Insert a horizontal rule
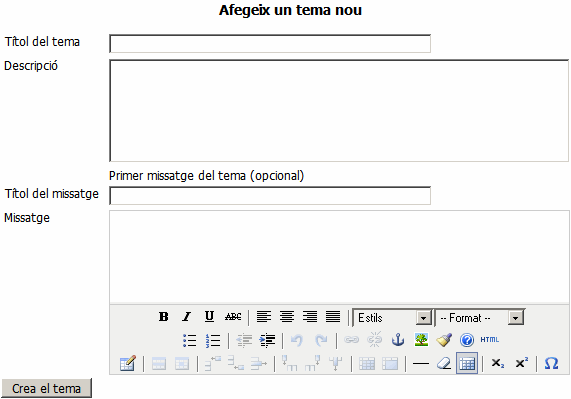 point(421,364)
